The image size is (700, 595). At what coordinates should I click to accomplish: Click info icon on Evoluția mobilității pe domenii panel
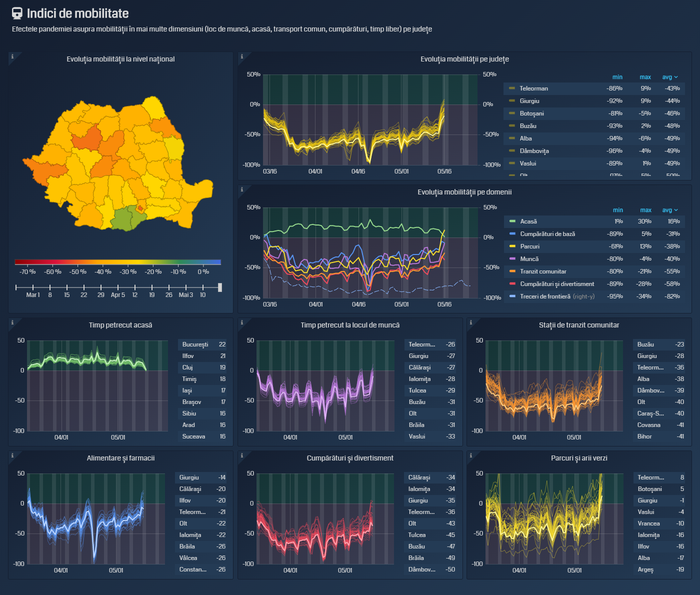pyautogui.click(x=242, y=189)
